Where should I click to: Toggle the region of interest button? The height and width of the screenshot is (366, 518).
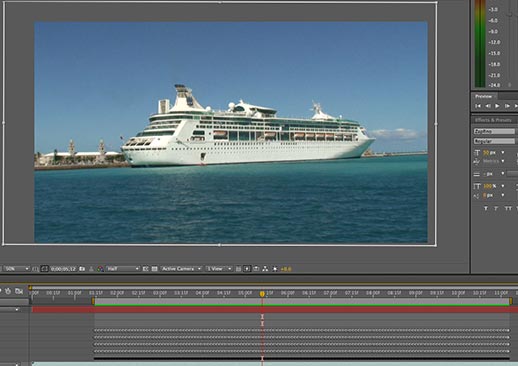145,269
